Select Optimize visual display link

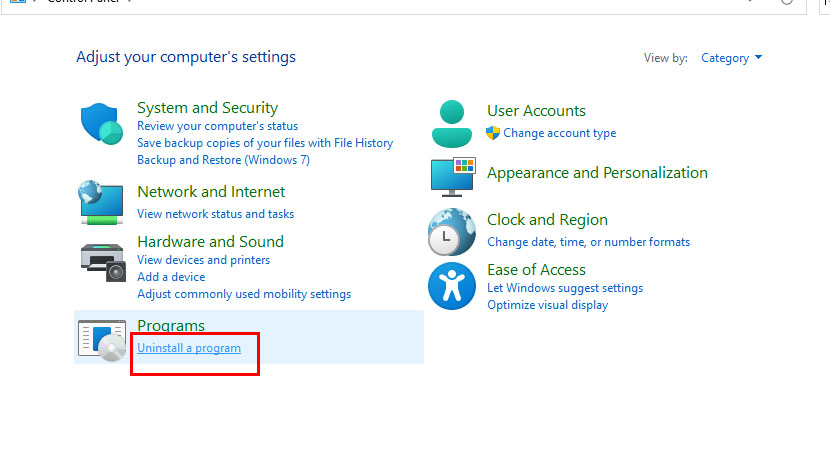[548, 305]
